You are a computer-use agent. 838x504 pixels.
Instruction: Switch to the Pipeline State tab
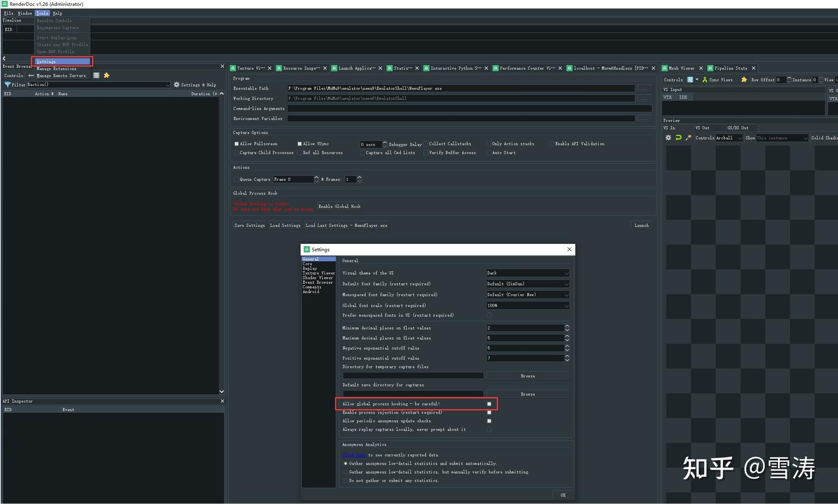731,68
